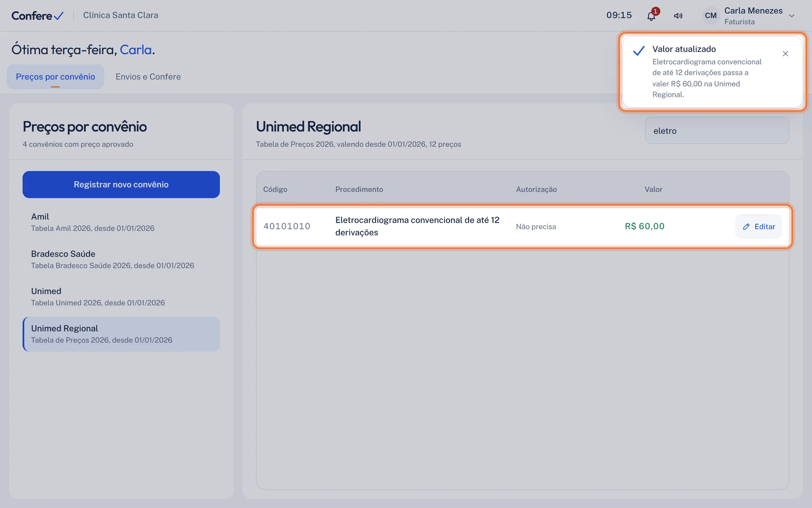Click Clínica Santa Clara clinic name
This screenshot has width=812, height=508.
pyautogui.click(x=121, y=15)
